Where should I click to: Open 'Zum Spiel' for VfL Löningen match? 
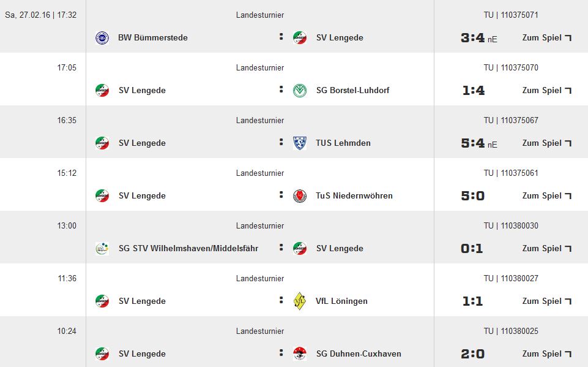click(546, 301)
